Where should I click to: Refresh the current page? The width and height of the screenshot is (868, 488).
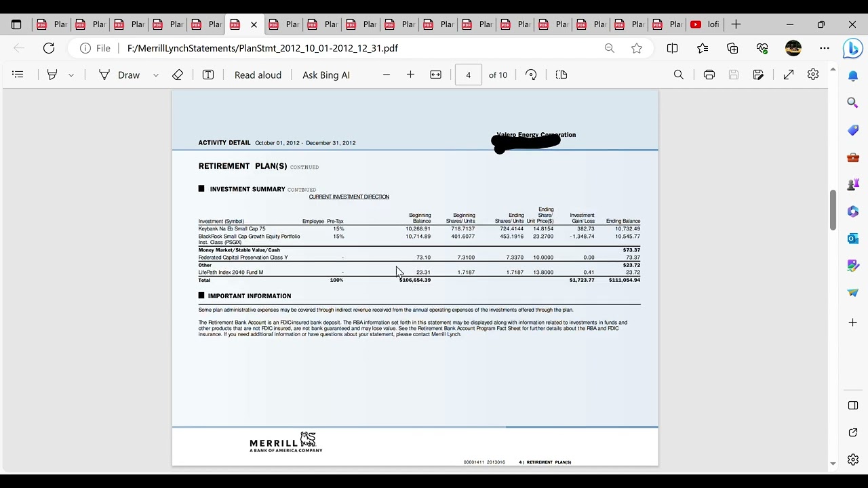(49, 48)
